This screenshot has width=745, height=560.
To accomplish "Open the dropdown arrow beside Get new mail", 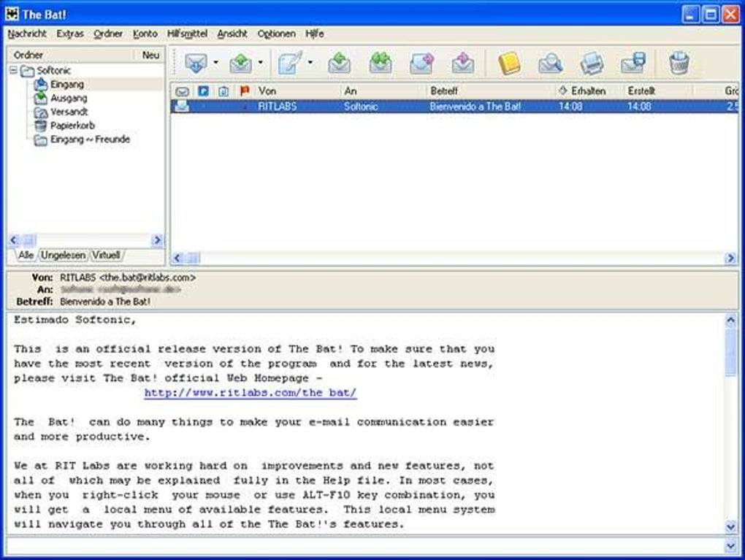I will pos(215,62).
